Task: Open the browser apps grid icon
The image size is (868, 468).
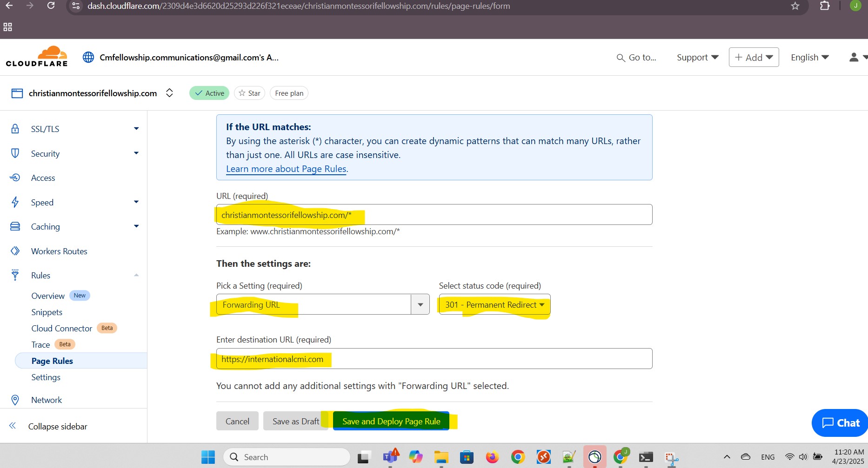Action: click(x=7, y=27)
